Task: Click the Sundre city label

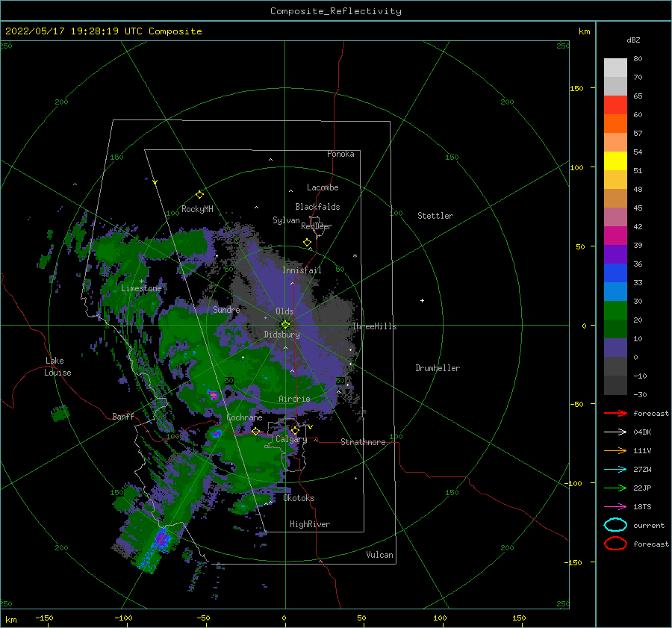Action: click(x=226, y=309)
